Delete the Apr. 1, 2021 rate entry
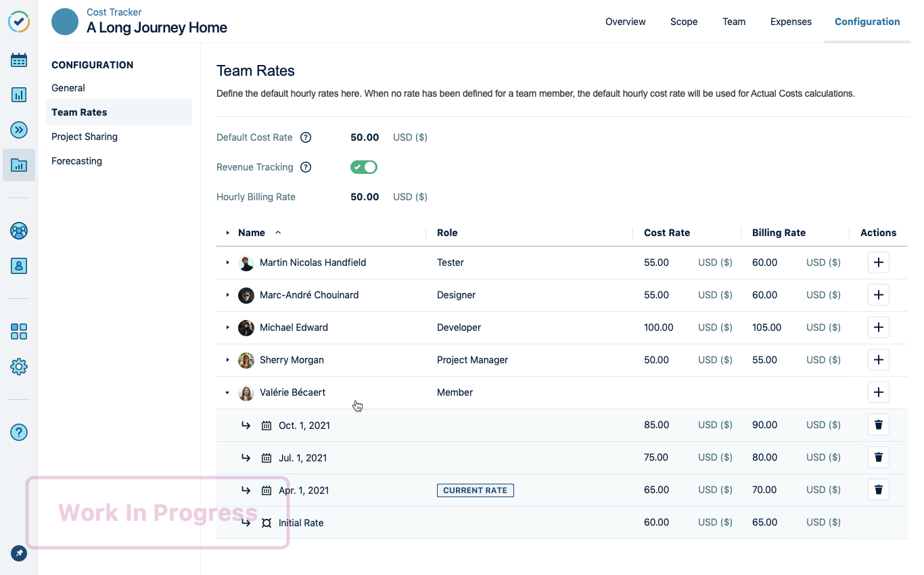 tap(878, 490)
